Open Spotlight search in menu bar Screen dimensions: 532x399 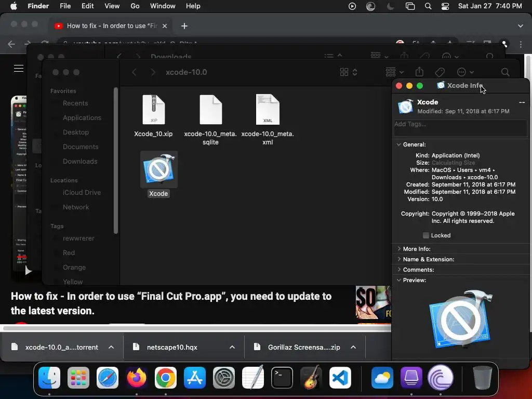(428, 6)
